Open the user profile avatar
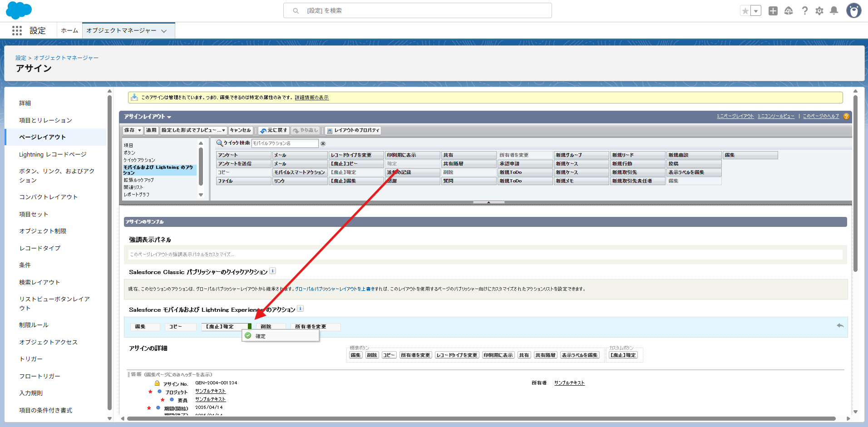The image size is (868, 427). [853, 10]
